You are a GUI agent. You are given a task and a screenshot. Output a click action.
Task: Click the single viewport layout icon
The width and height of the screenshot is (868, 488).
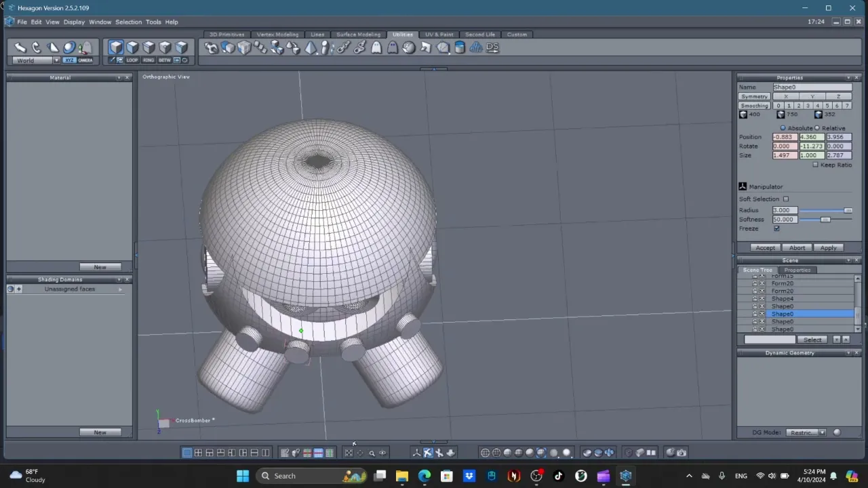187,453
